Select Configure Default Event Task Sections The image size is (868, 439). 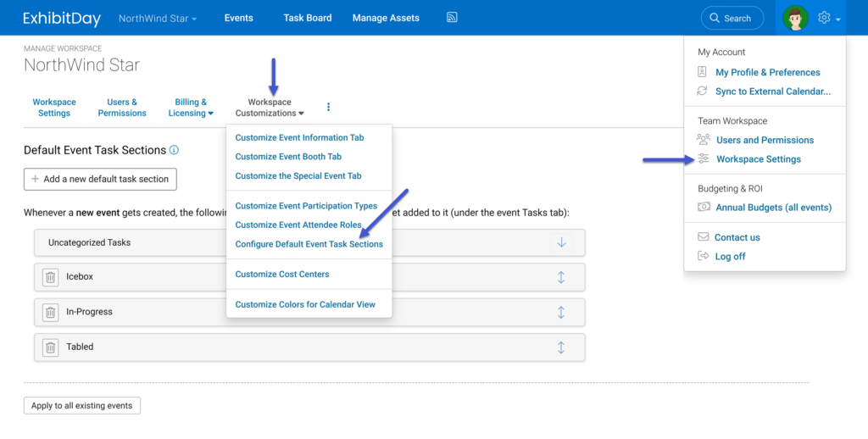(309, 244)
